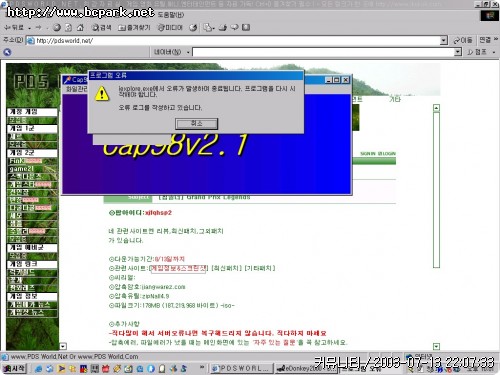Viewport: 500px width, 375px height.
Task: Click the blue round arrow icon below address label
Action: coord(7,52)
